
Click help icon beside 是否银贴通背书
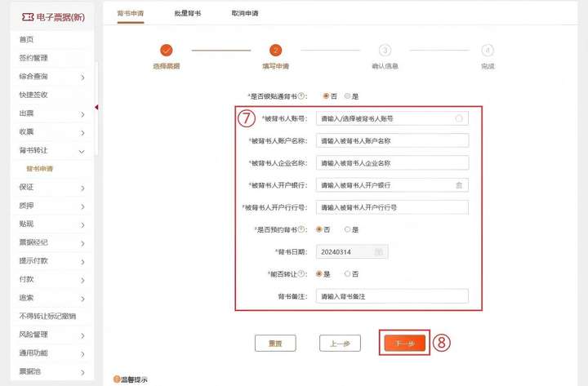pyautogui.click(x=301, y=96)
